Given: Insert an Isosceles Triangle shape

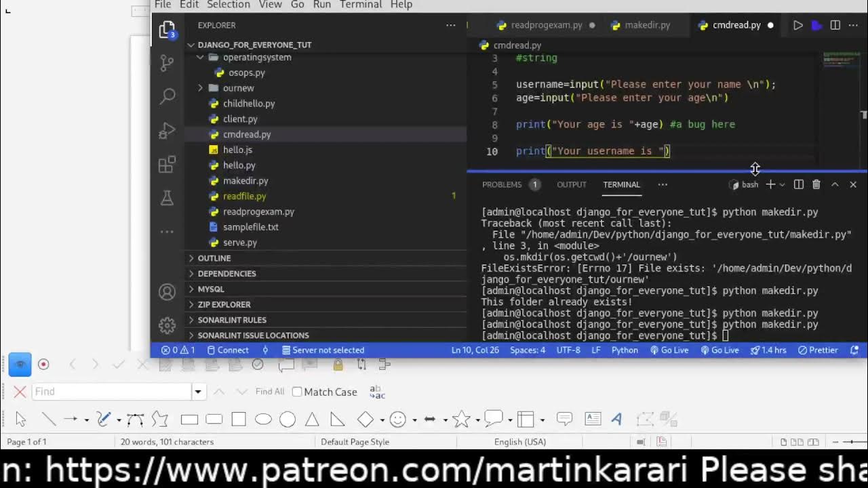Looking at the screenshot, I should coord(312,420).
